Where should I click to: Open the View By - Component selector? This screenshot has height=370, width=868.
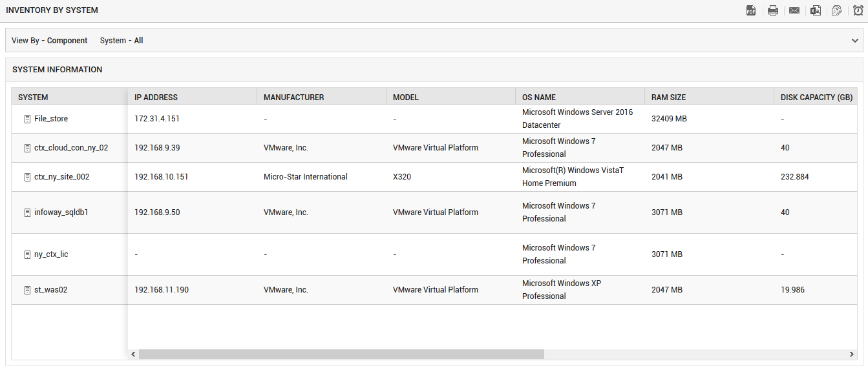[50, 41]
